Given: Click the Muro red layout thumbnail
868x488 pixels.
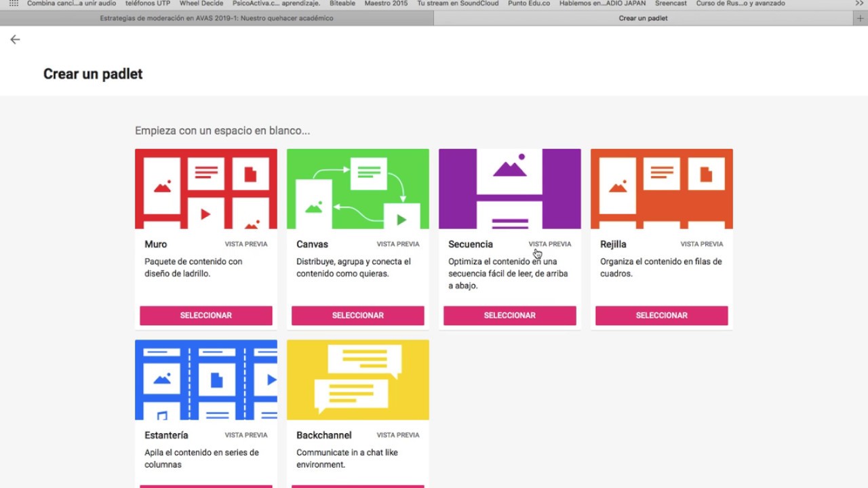Looking at the screenshot, I should point(206,189).
